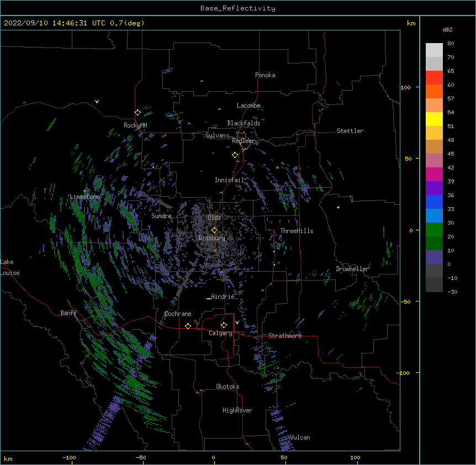The height and width of the screenshot is (465, 476).
Task: Click the Vulcan label
Action: click(x=300, y=437)
